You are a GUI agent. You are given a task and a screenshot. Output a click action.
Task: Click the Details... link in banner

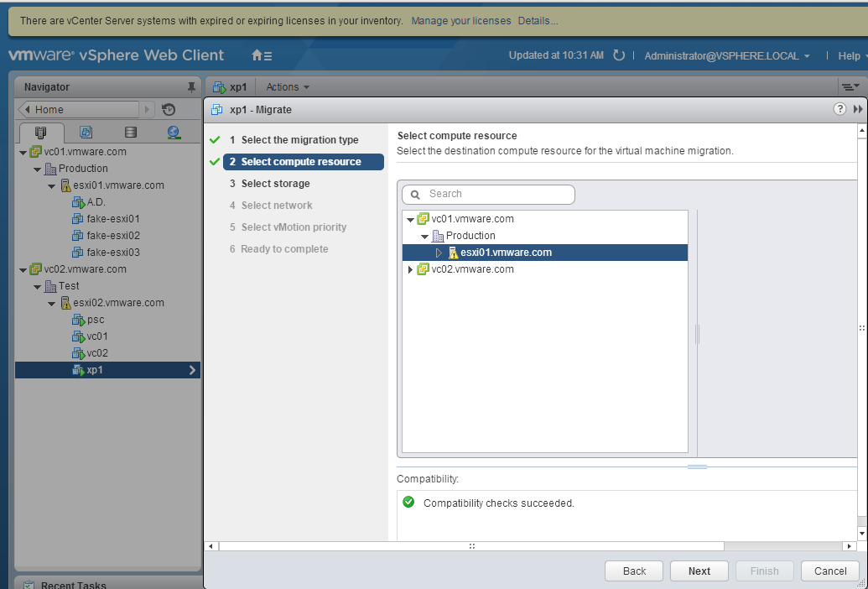point(538,21)
